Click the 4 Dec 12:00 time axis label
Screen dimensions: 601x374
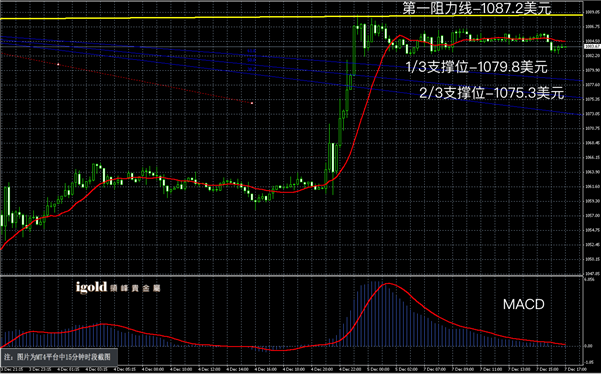pyautogui.click(x=209, y=369)
